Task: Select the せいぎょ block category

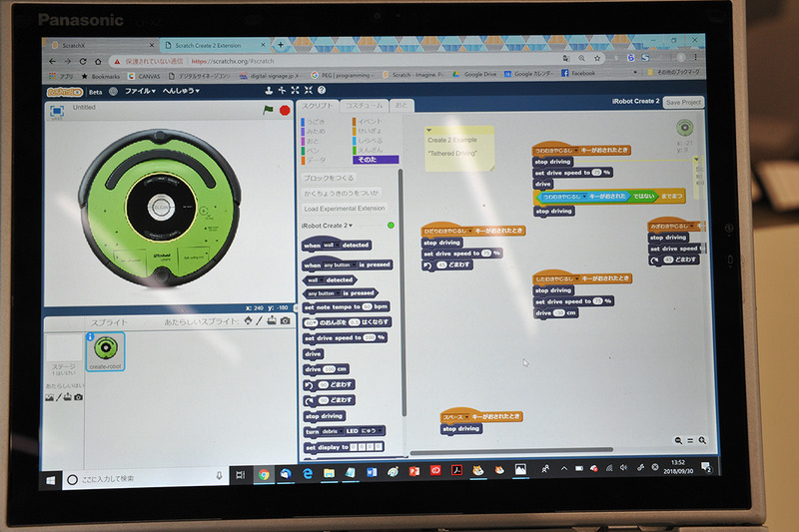Action: [367, 131]
